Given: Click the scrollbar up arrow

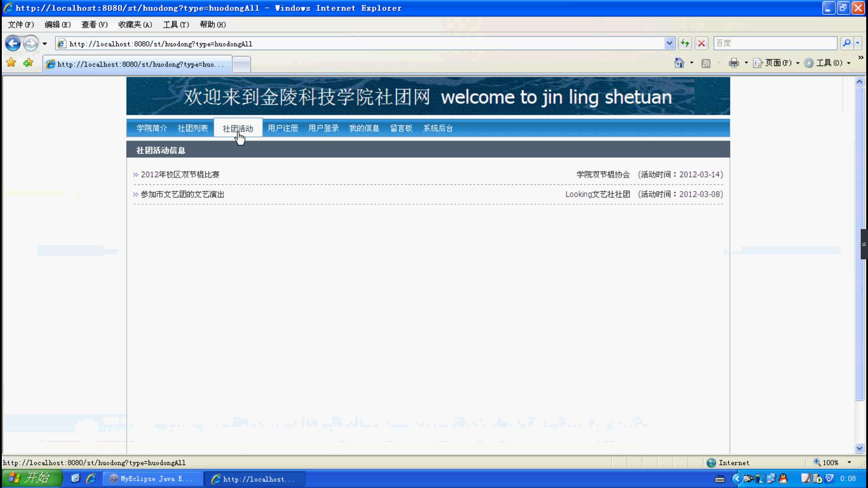Looking at the screenshot, I should click(859, 82).
